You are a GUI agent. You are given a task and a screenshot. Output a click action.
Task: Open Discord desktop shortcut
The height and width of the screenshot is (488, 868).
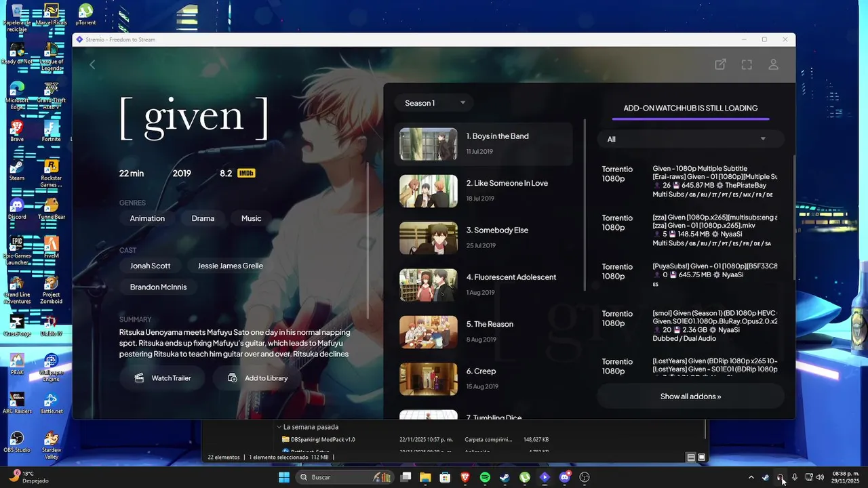[17, 209]
